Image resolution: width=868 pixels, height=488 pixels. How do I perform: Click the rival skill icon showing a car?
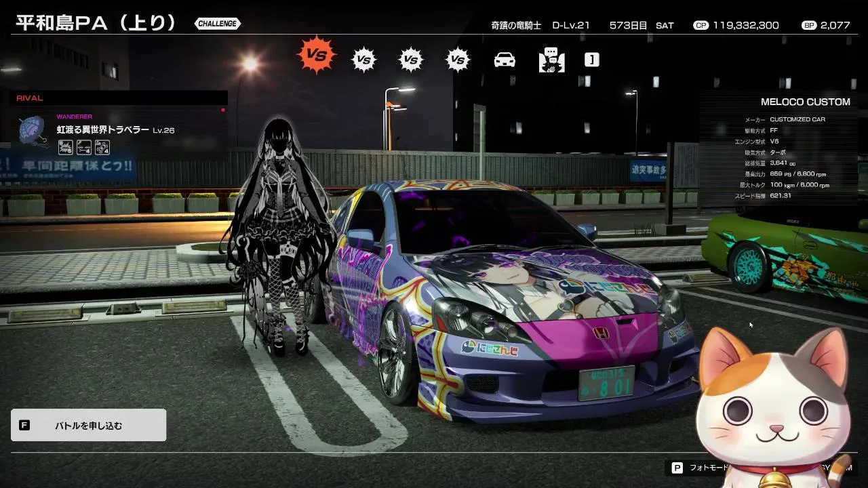[102, 147]
